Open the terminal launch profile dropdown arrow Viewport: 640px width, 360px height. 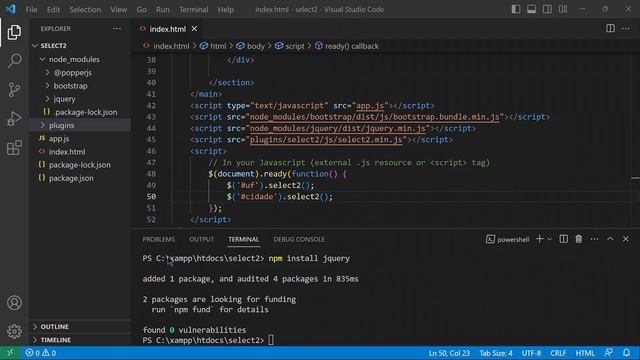(549, 239)
